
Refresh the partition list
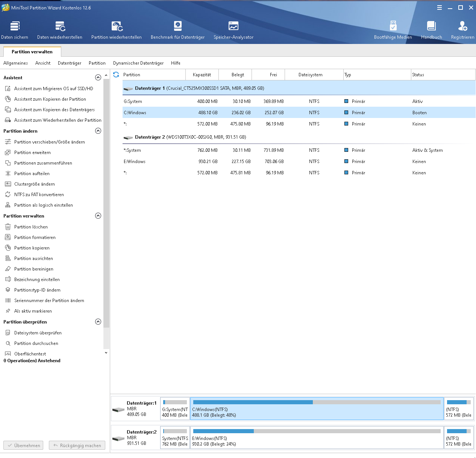click(116, 74)
